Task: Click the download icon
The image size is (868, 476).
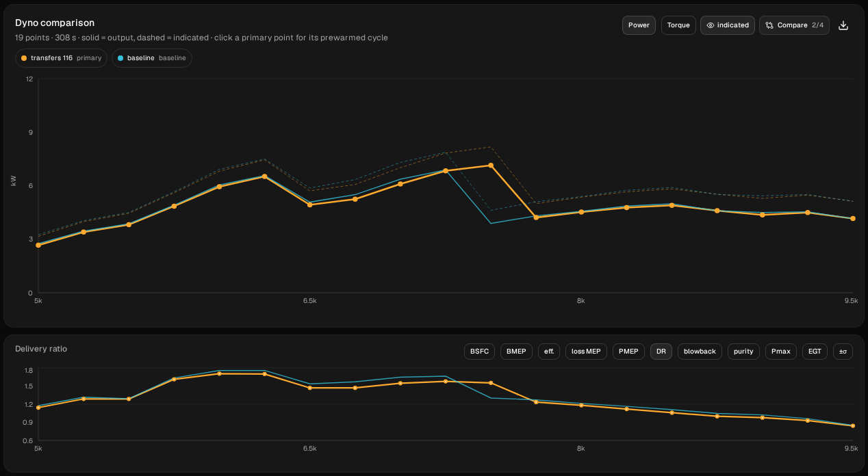Action: (843, 25)
